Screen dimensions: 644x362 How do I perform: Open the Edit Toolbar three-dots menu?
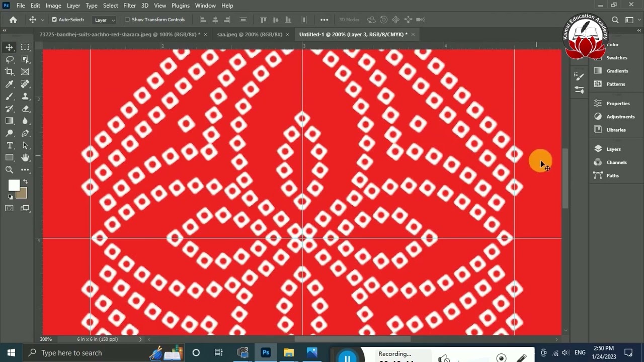[x=25, y=170]
